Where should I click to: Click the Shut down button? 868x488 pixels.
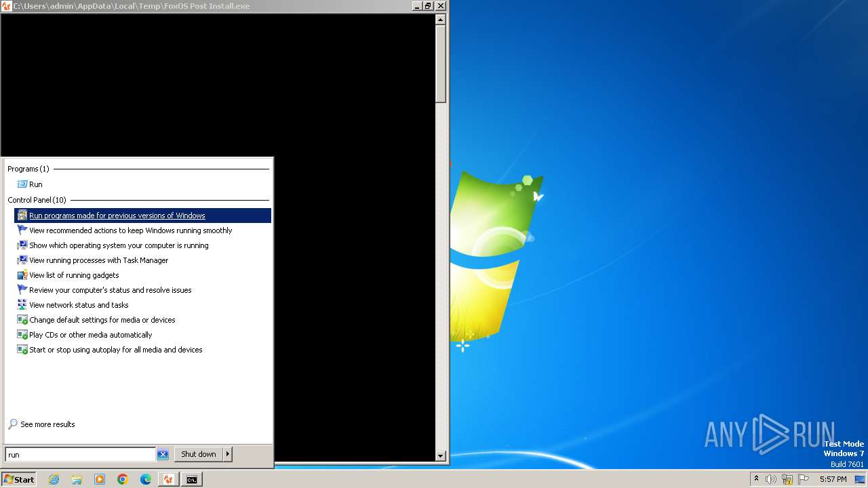pos(199,454)
